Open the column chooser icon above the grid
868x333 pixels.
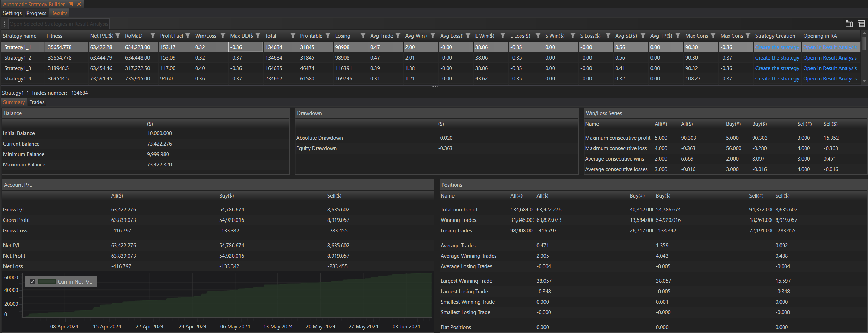[x=849, y=24]
